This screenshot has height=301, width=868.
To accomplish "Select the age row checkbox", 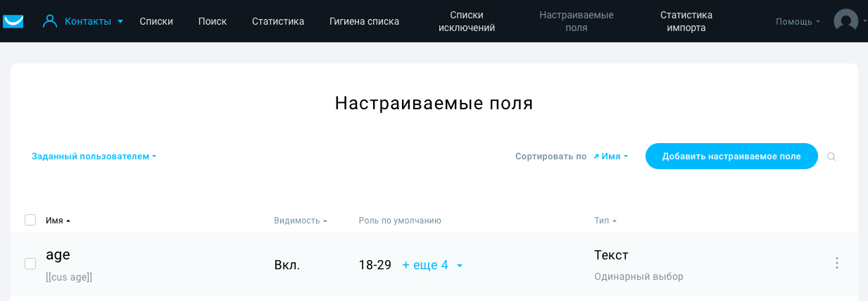I will tap(30, 264).
